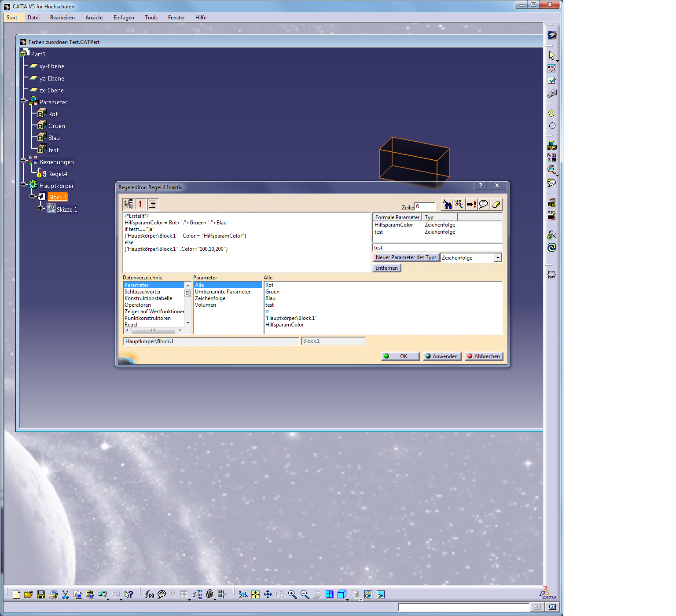Click the isometric view cube icon
The height and width of the screenshot is (616, 676).
point(342,594)
